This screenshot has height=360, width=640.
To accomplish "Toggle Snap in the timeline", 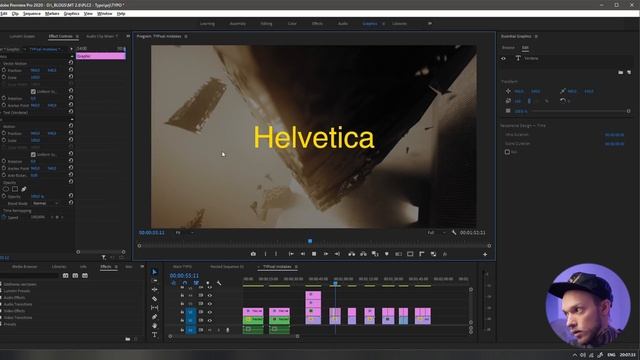I will [185, 283].
